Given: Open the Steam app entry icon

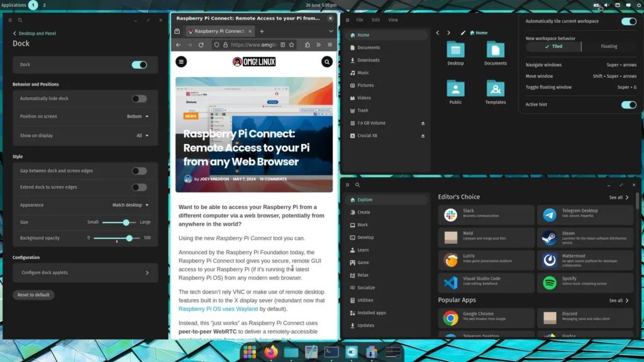Looking at the screenshot, I should pos(550,238).
